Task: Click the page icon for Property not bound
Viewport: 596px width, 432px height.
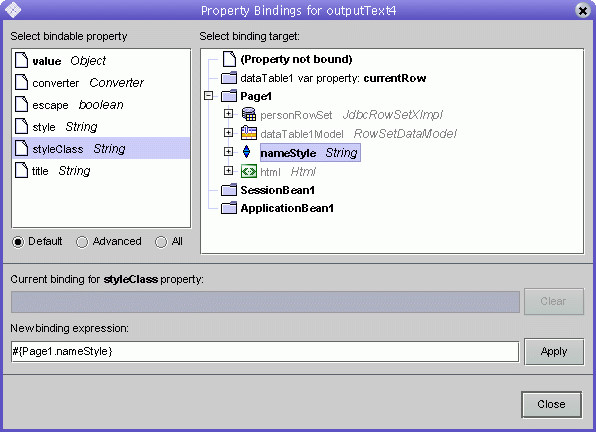Action: click(x=229, y=59)
